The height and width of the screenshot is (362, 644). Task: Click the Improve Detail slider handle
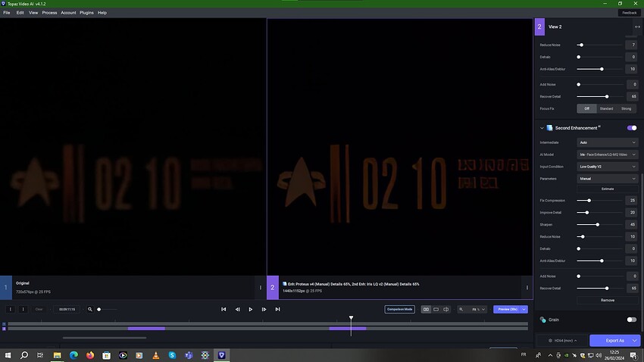(587, 213)
